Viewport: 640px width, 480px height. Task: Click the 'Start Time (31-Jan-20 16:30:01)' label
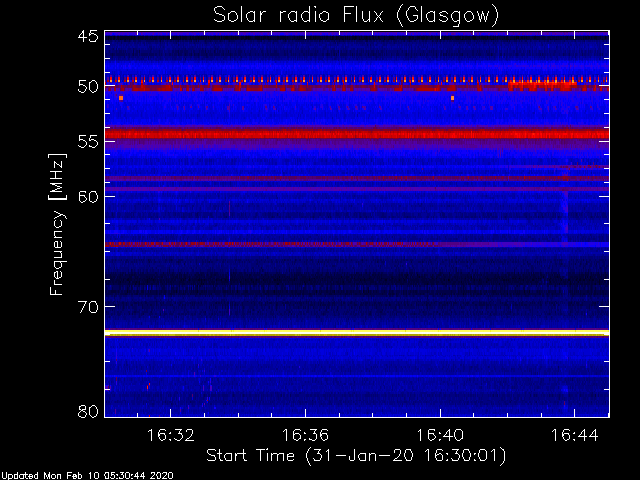coord(356,456)
